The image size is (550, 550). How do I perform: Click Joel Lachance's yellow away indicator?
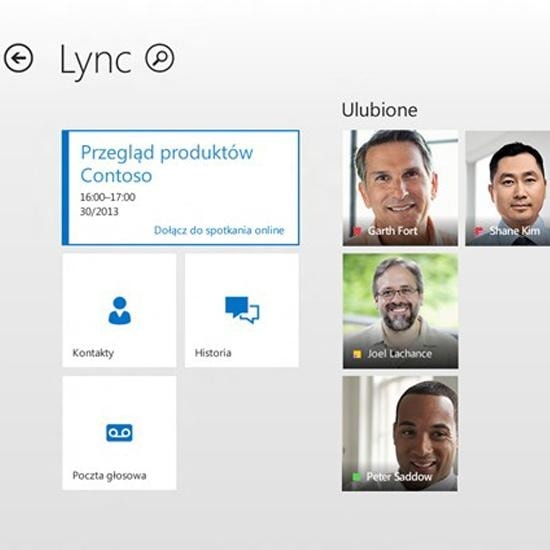[357, 354]
